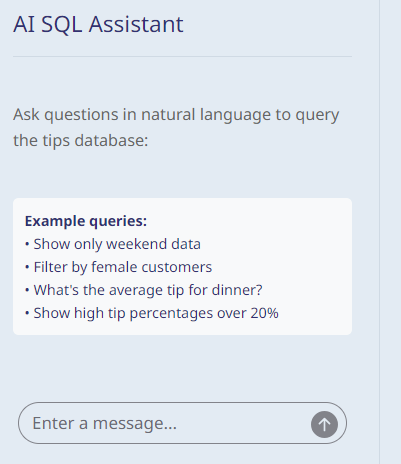Image resolution: width=401 pixels, height=464 pixels.
Task: Click the bullet before 'Show only weekend data'
Action: (x=27, y=244)
